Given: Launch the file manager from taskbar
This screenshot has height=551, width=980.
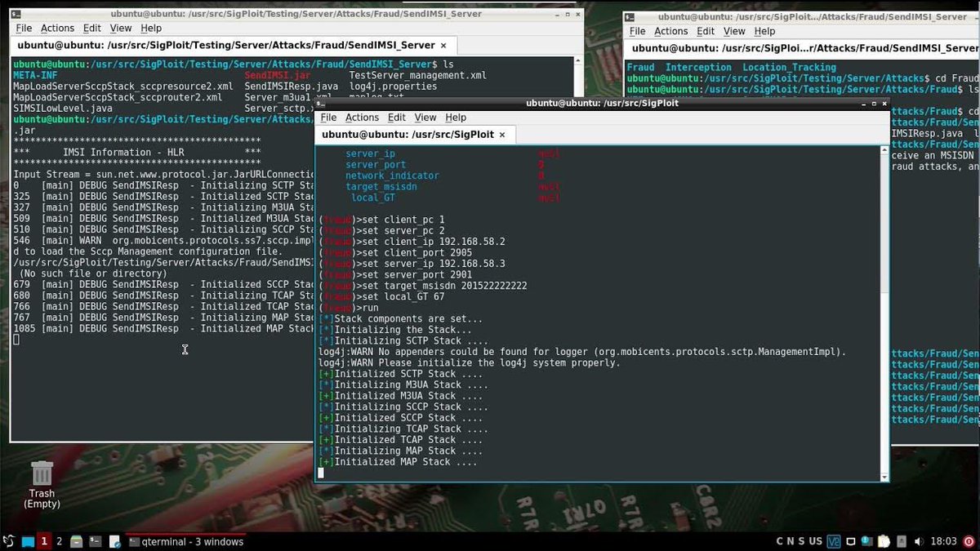Looking at the screenshot, I should tap(77, 541).
